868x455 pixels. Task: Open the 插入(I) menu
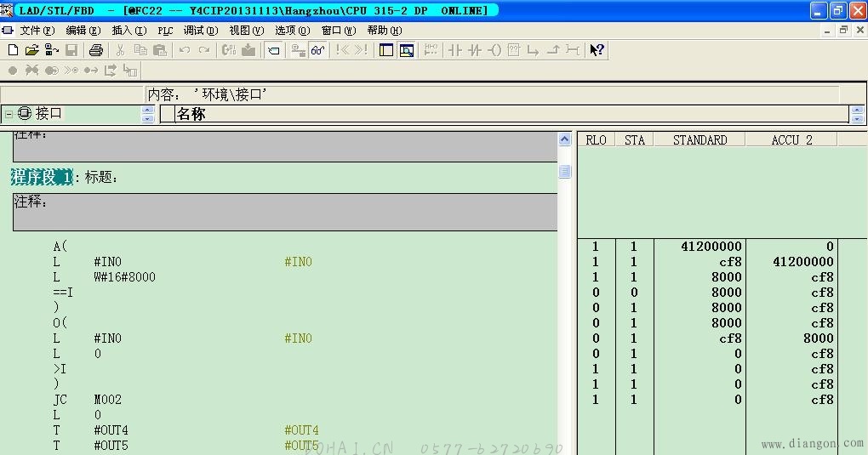[129, 31]
